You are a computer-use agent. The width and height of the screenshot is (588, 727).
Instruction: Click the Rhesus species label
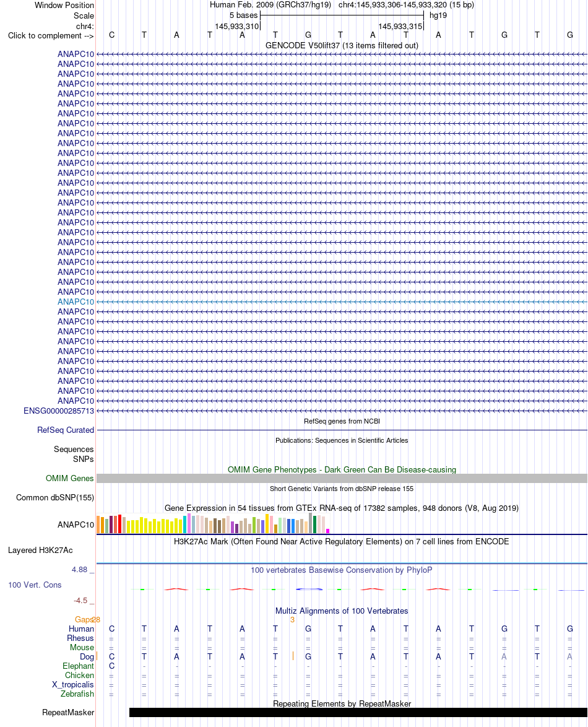pos(80,638)
